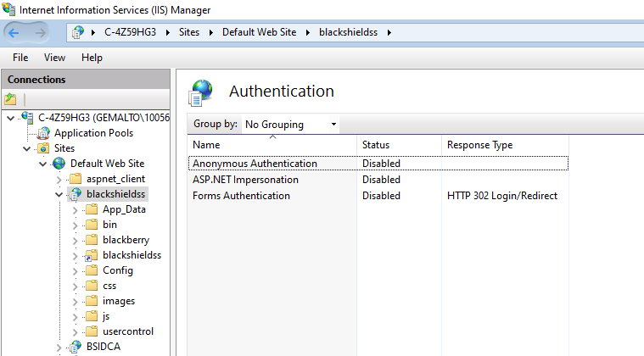
Task: Click the Config folder icon
Action: 92,270
